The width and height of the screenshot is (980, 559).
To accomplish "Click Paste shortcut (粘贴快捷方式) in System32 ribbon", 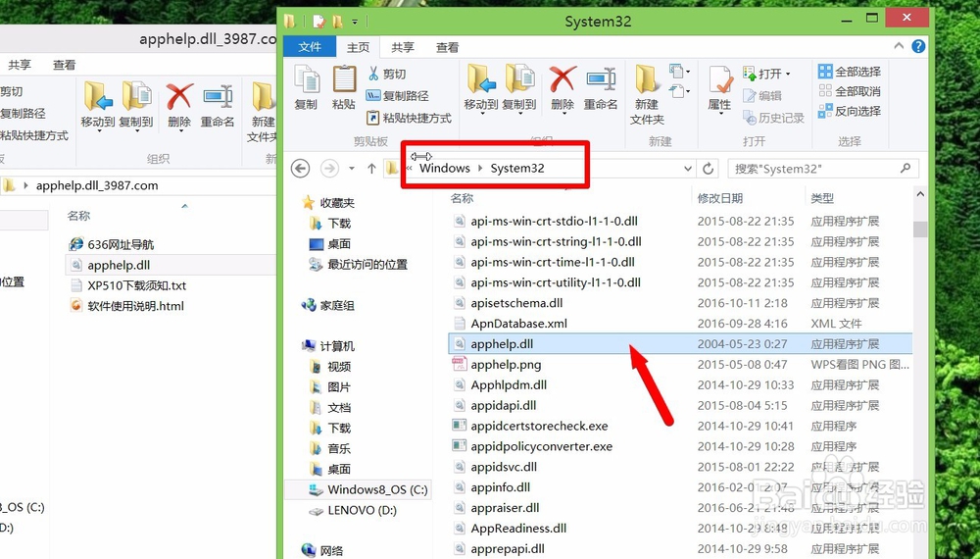I will click(x=409, y=118).
